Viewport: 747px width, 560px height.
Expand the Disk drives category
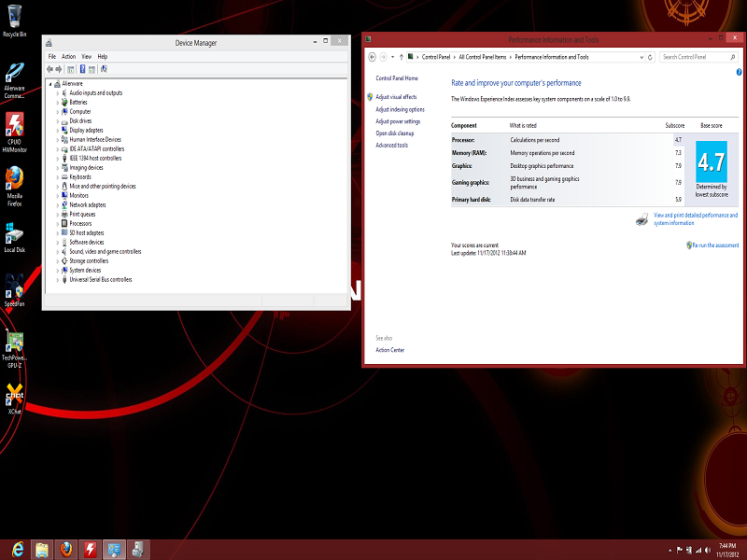click(58, 121)
